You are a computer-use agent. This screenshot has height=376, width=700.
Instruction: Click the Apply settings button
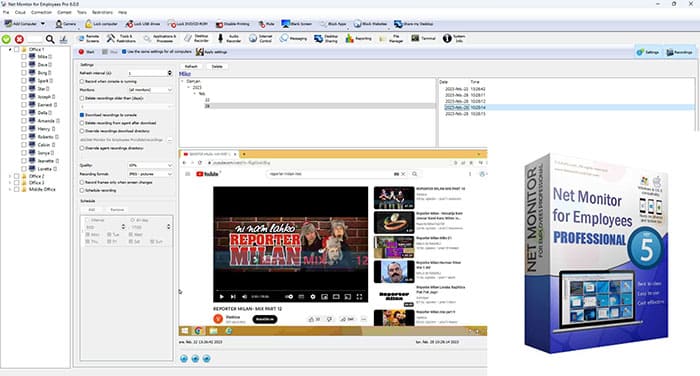(212, 52)
